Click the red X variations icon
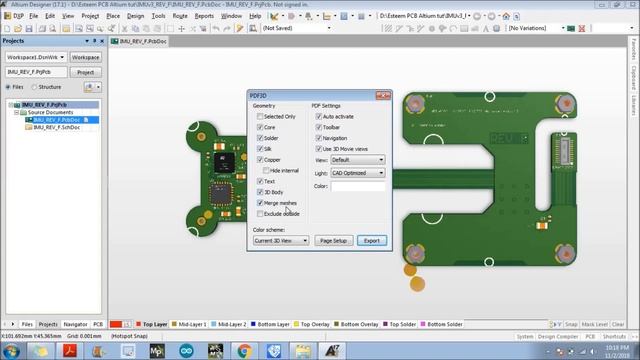640x360 pixels. click(582, 29)
